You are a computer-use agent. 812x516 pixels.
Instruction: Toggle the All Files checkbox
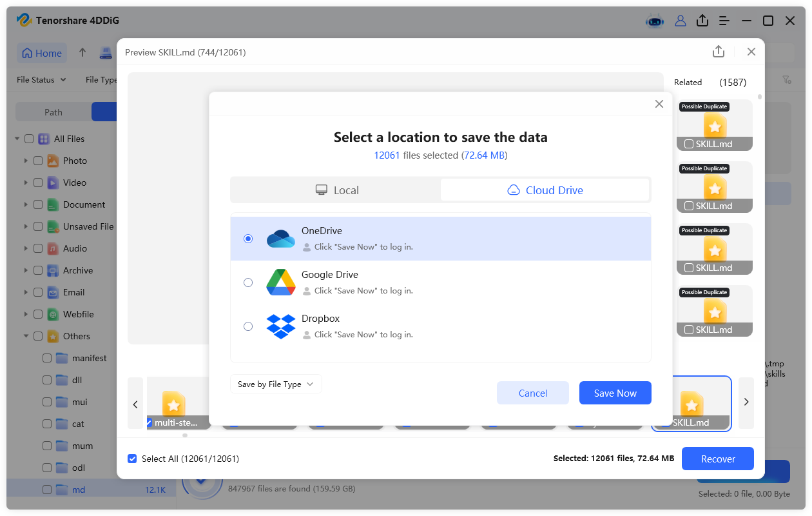point(29,139)
